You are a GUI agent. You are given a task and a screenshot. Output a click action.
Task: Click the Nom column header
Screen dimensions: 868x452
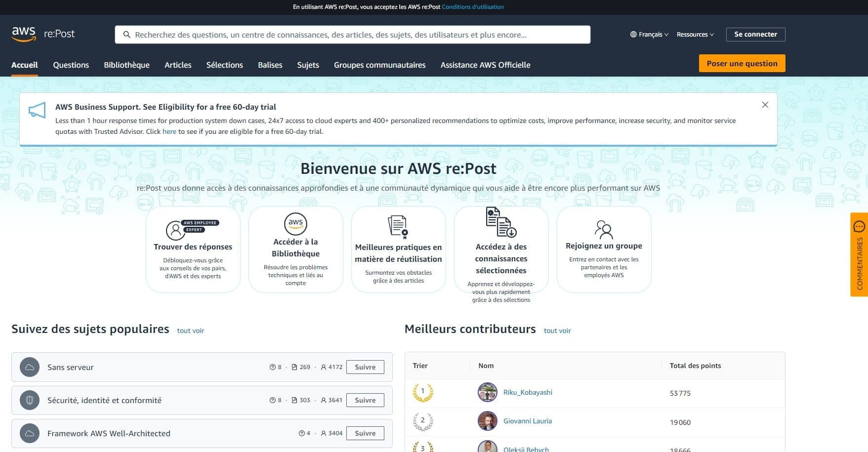coord(486,366)
